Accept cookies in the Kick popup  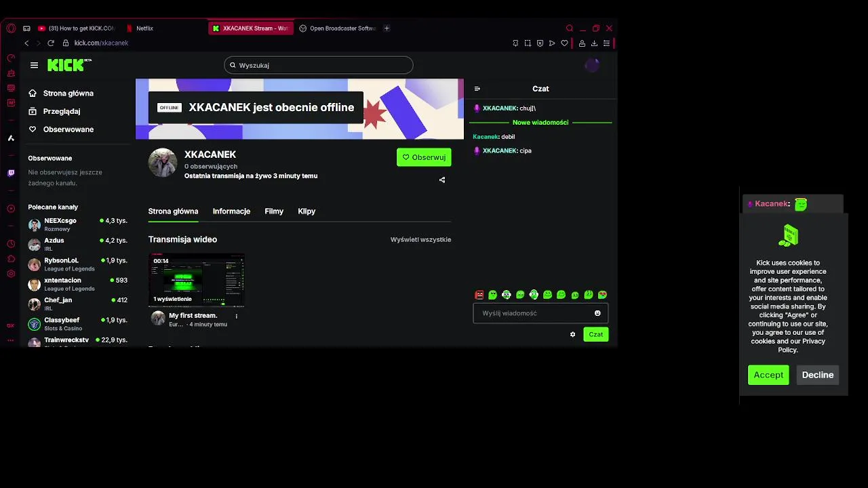click(x=768, y=375)
